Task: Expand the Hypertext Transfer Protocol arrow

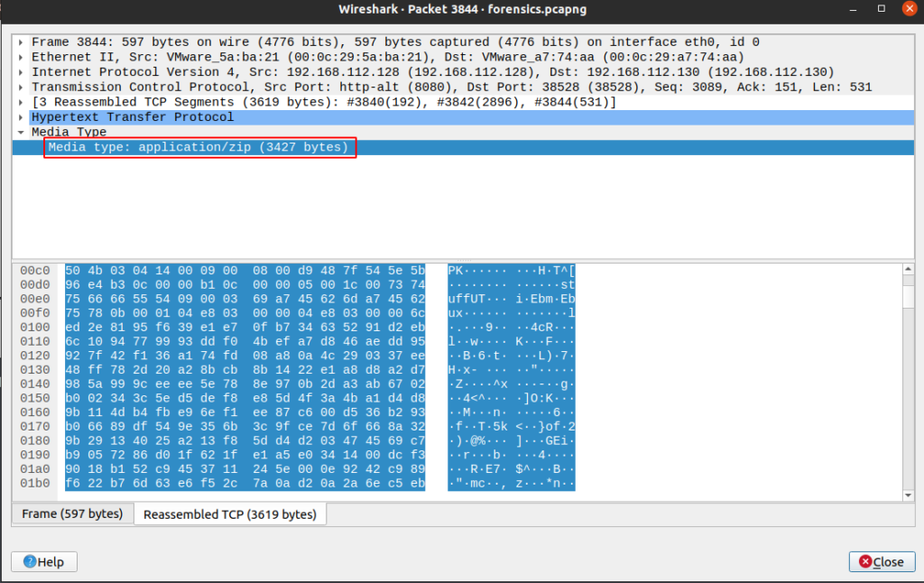Action: (x=22, y=117)
